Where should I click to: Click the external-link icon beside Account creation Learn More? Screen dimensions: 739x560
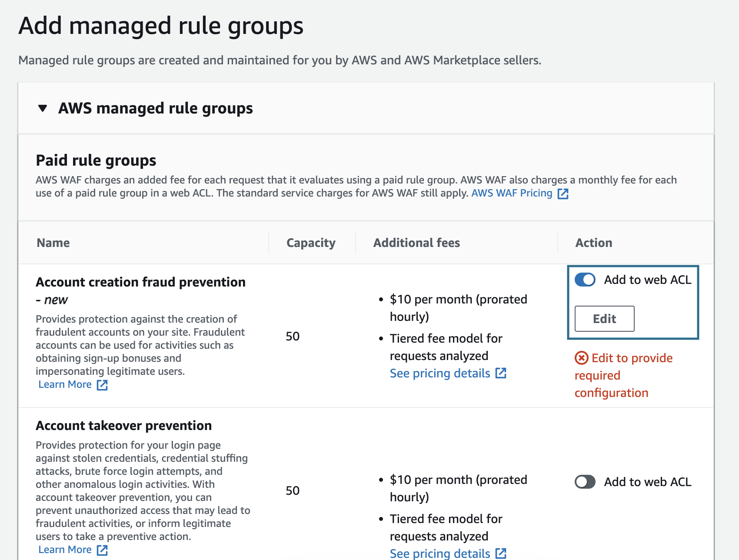point(102,385)
